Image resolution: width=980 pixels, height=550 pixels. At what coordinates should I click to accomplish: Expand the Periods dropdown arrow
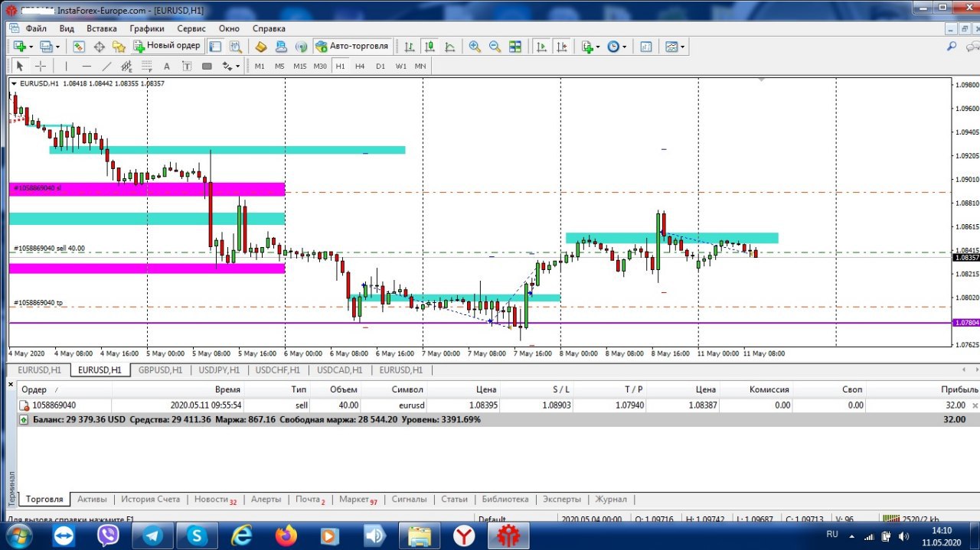624,47
